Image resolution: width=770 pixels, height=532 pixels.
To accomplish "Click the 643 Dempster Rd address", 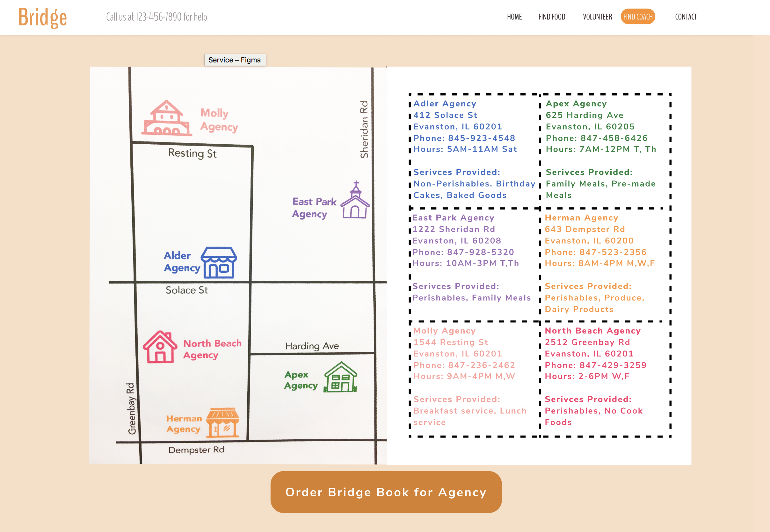I will click(585, 229).
